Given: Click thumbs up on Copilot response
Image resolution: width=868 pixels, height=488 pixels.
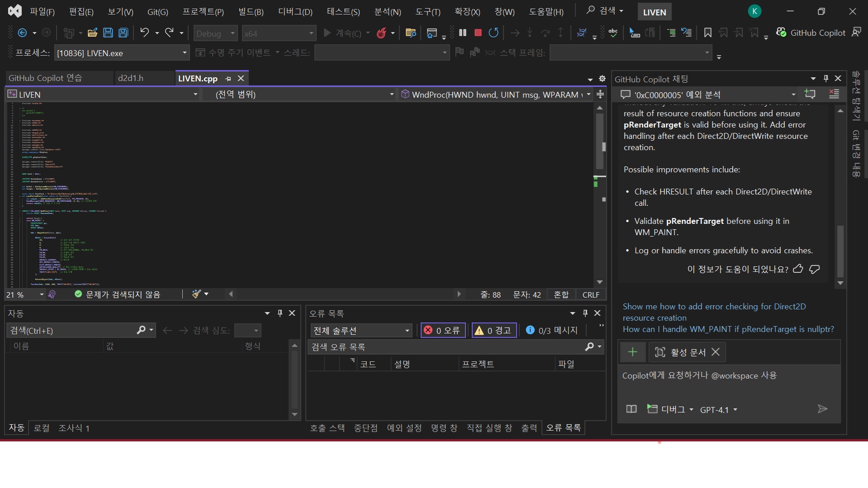Looking at the screenshot, I should click(x=798, y=269).
